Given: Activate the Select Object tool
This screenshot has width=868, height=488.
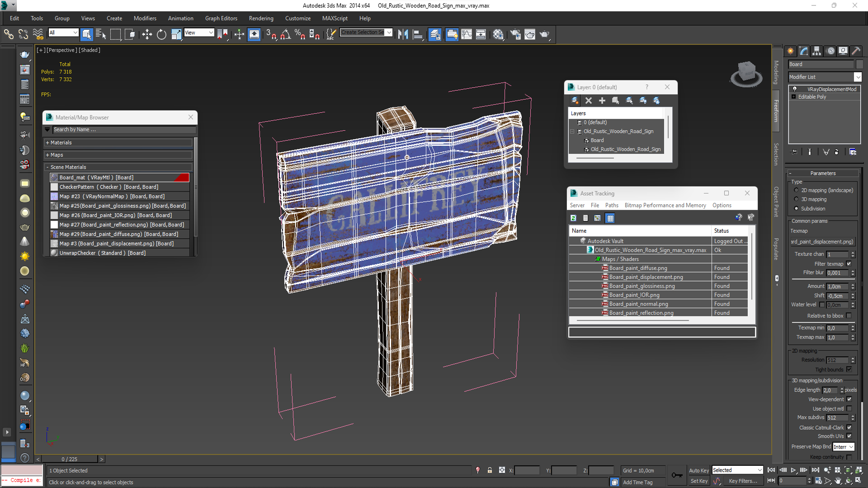Looking at the screenshot, I should click(x=86, y=34).
